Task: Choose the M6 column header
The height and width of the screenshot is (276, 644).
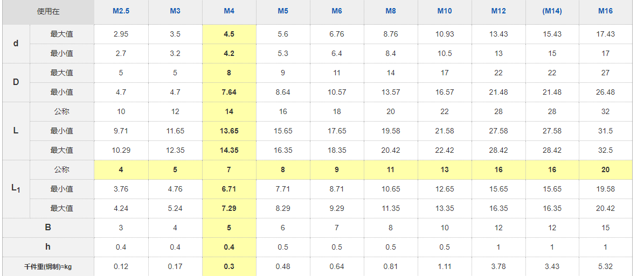Action: tap(337, 11)
